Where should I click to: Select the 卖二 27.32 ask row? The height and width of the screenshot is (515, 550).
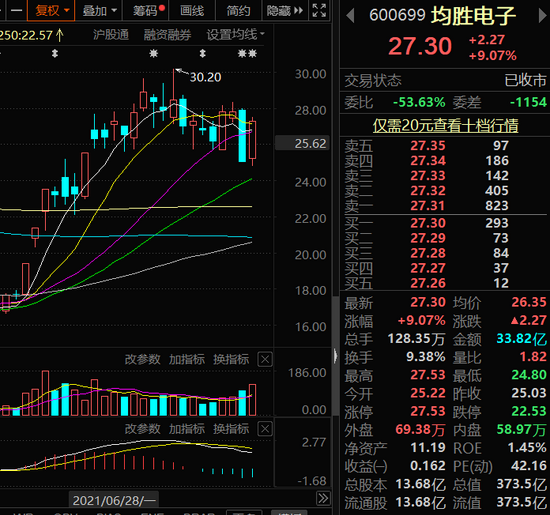coord(445,191)
